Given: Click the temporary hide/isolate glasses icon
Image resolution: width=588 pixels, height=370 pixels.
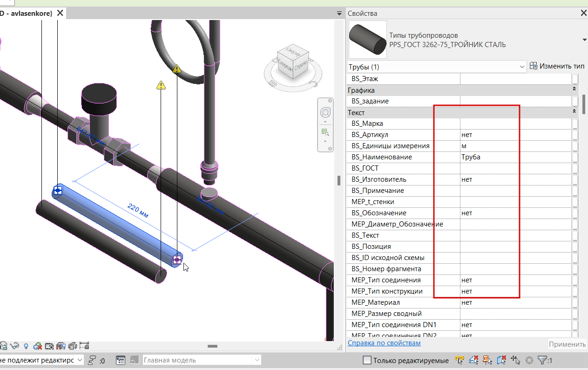Looking at the screenshot, I should click(x=14, y=346).
